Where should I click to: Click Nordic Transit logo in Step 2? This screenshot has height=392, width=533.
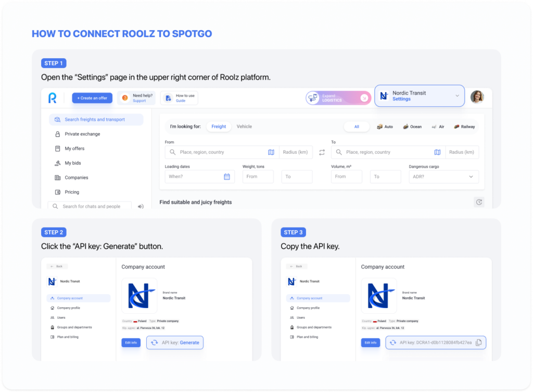139,296
